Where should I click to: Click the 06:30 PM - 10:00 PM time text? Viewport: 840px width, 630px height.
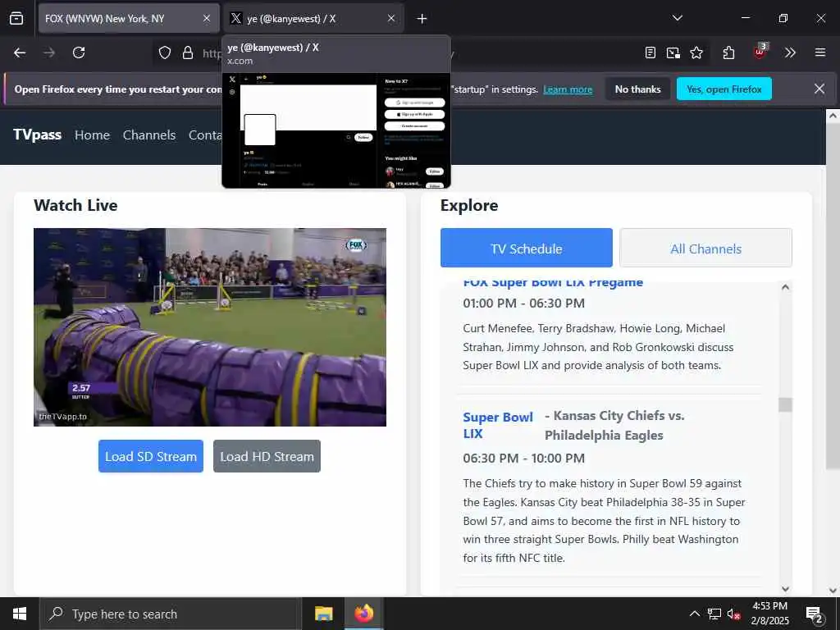pos(524,459)
